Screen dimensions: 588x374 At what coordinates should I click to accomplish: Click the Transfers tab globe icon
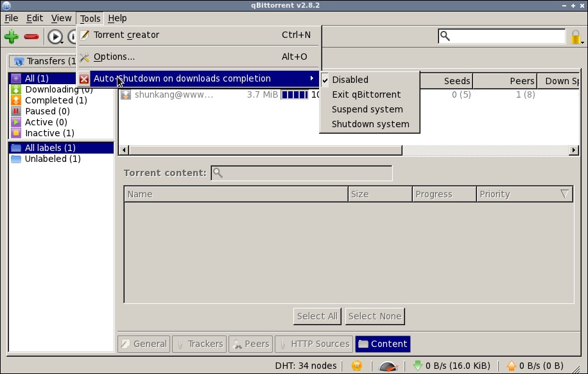[19, 61]
